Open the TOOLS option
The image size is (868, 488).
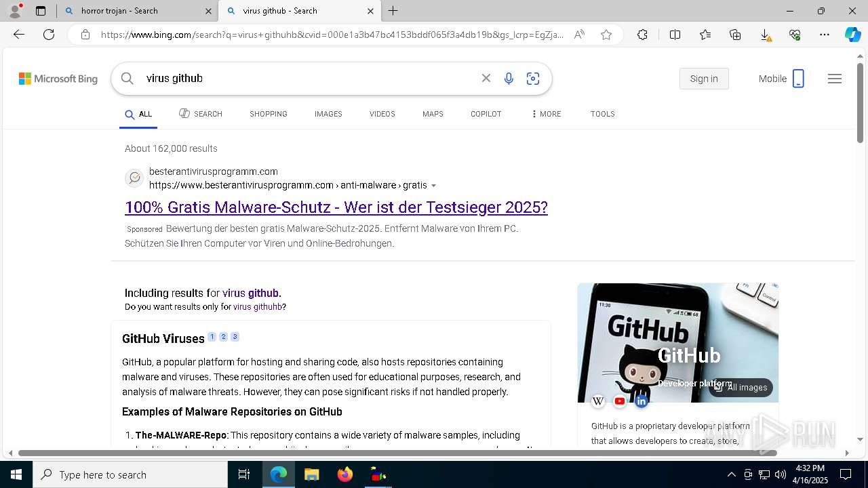603,114
